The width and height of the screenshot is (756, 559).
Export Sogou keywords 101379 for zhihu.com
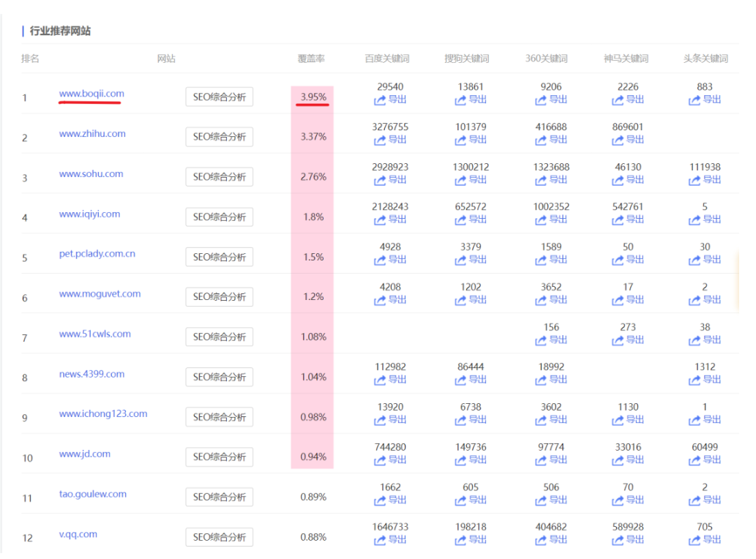(471, 140)
